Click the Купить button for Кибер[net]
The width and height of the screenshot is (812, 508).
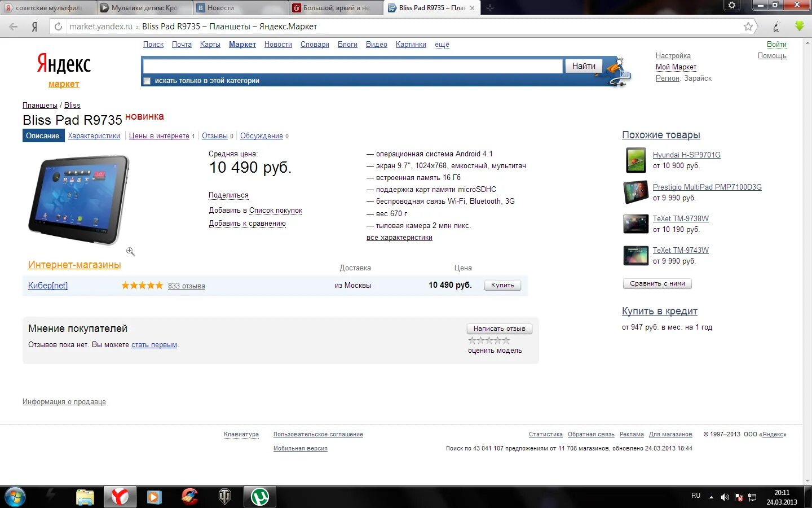click(502, 286)
